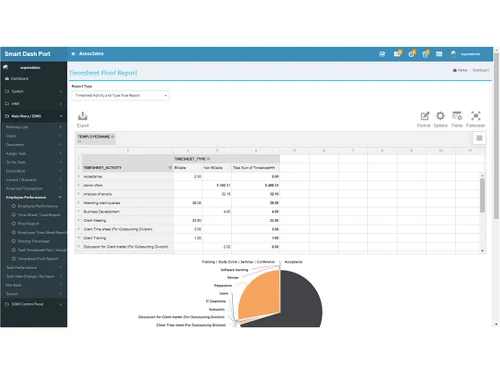Open the Financial Transaction menu item
Viewport: 500px width, 375px height.
33,188
